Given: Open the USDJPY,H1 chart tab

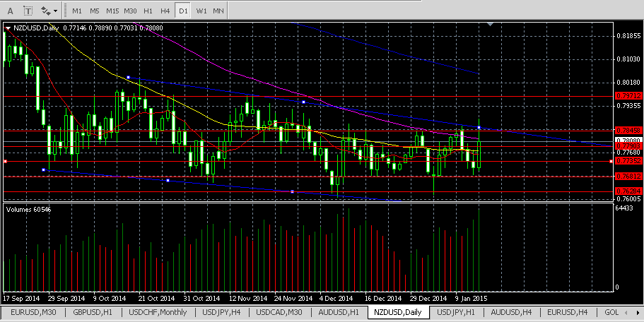Looking at the screenshot, I should coord(455,312).
